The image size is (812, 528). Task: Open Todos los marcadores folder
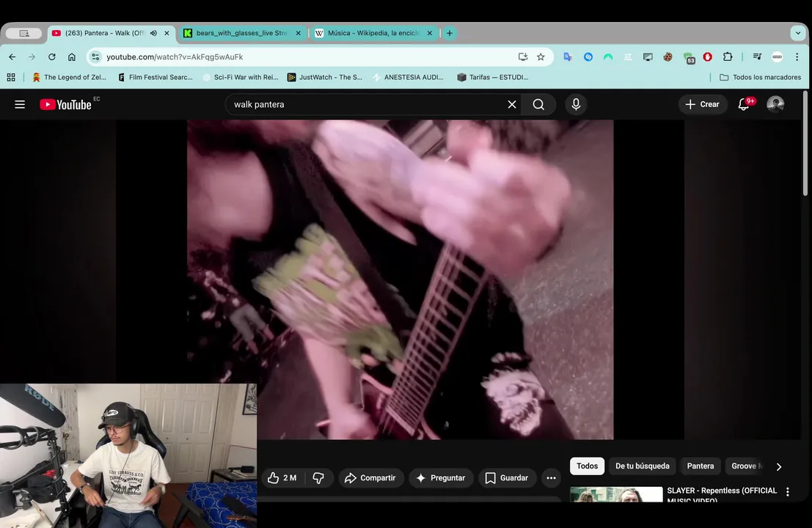point(760,77)
